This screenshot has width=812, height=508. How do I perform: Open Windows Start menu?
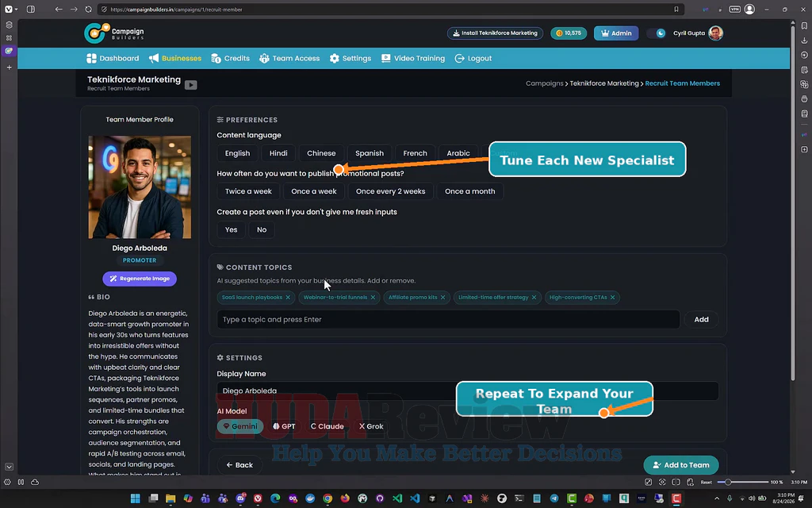[135, 498]
